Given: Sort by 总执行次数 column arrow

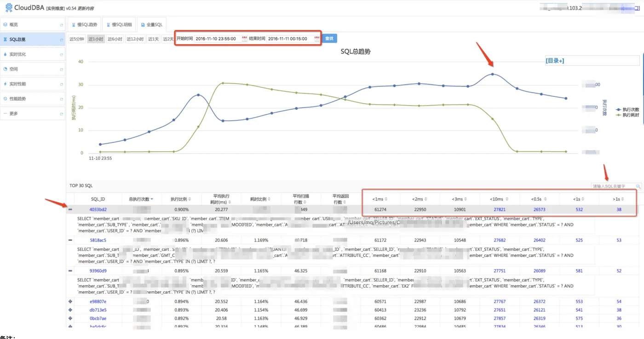Looking at the screenshot, I should click(x=152, y=199).
